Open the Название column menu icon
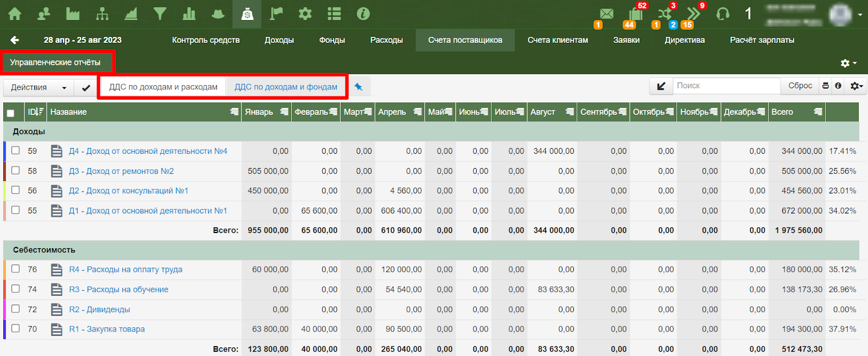 point(234,112)
